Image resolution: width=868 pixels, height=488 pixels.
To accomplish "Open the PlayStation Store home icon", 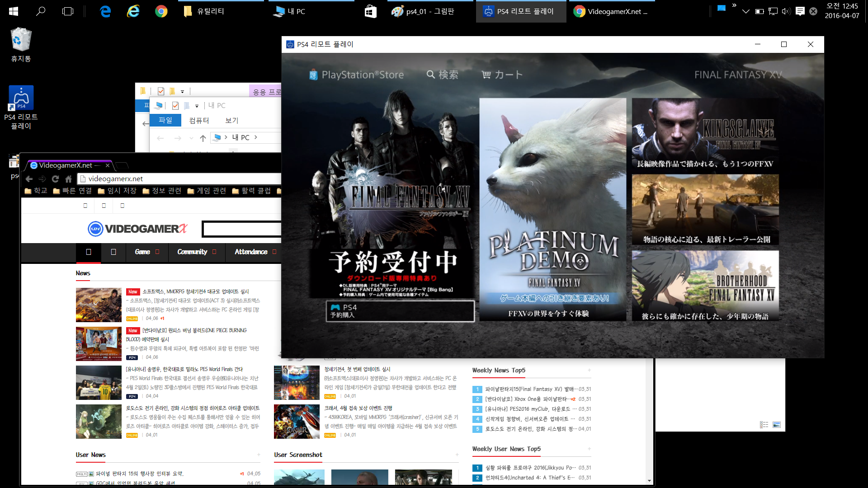I will click(313, 75).
